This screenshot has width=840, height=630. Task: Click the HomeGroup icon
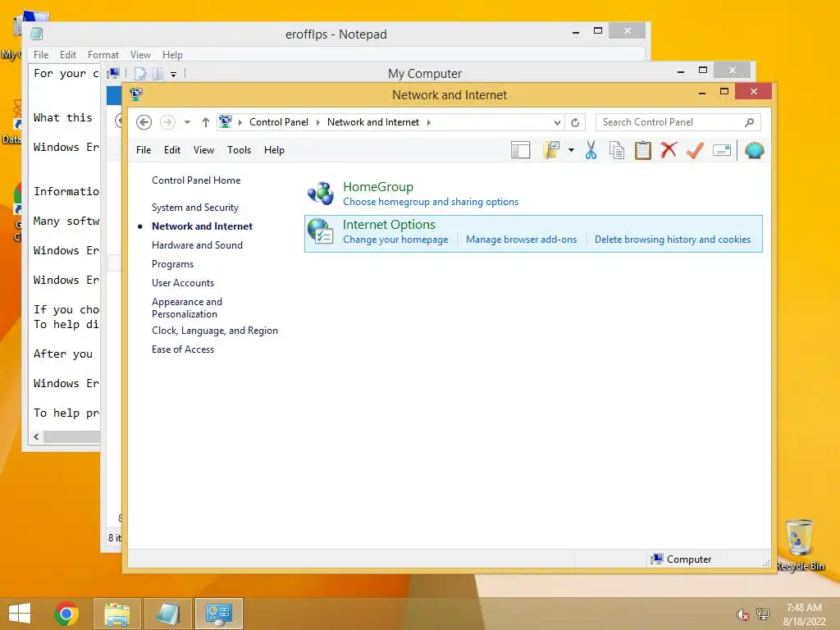[x=321, y=194]
